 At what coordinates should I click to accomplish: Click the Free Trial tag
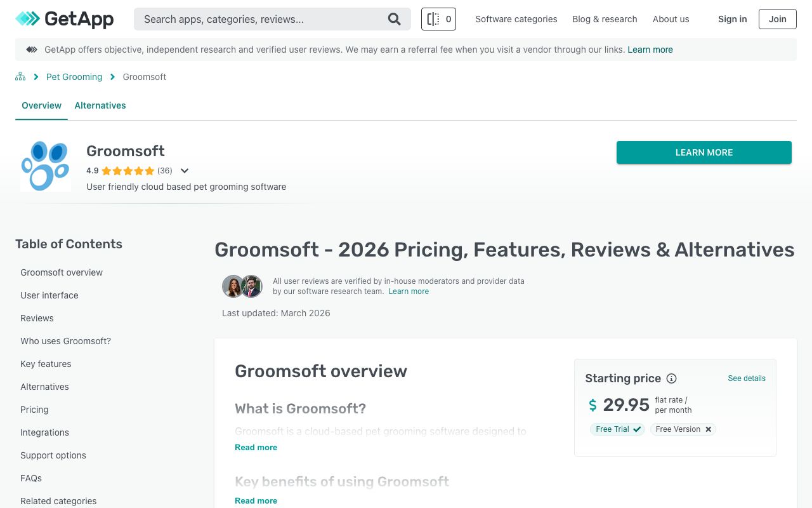click(x=618, y=429)
